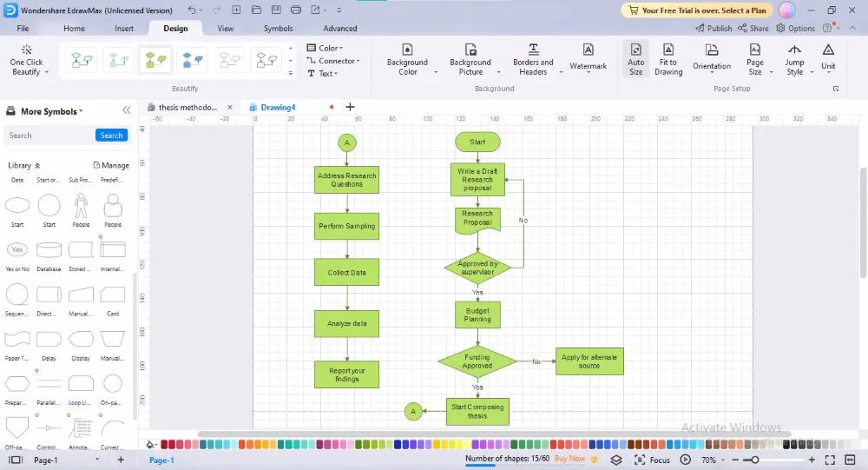Add a new page with bottom plus

(x=121, y=460)
